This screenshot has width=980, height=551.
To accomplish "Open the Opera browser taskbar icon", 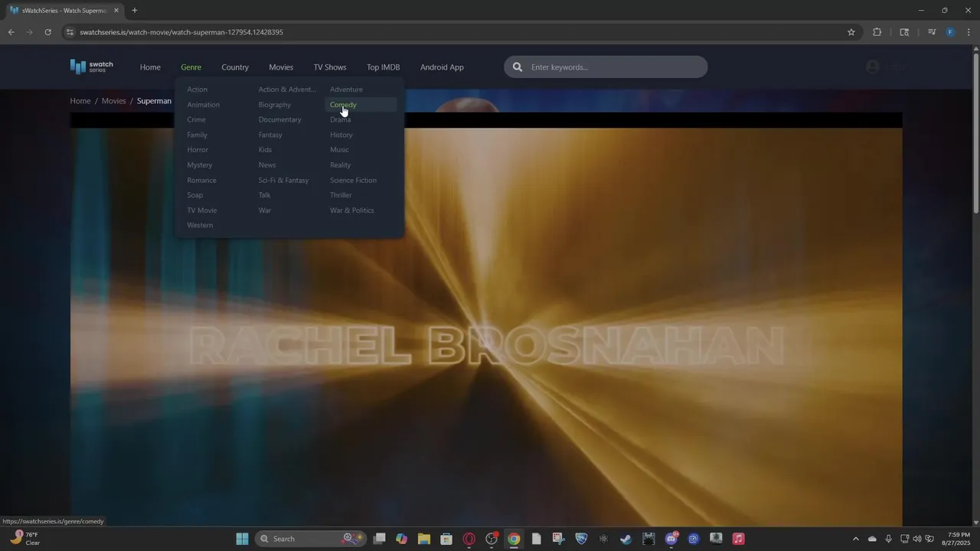I will [469, 539].
